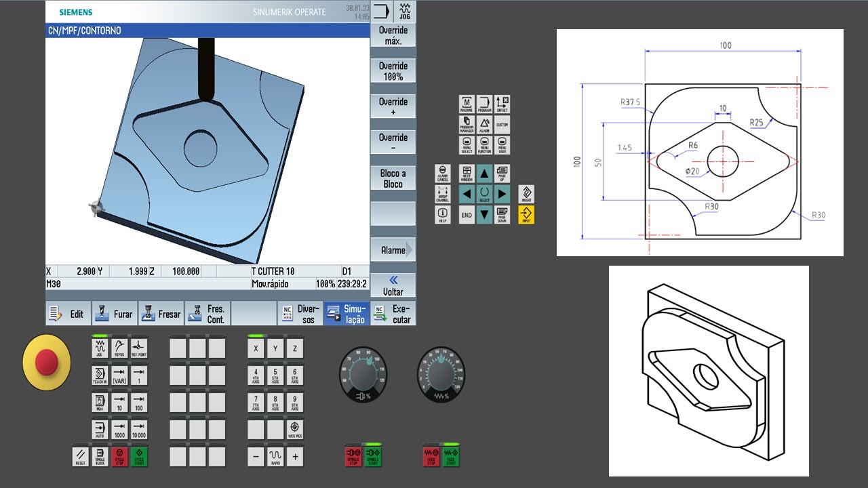
Task: Open the PROGRAM key on the keypad
Action: click(x=484, y=104)
